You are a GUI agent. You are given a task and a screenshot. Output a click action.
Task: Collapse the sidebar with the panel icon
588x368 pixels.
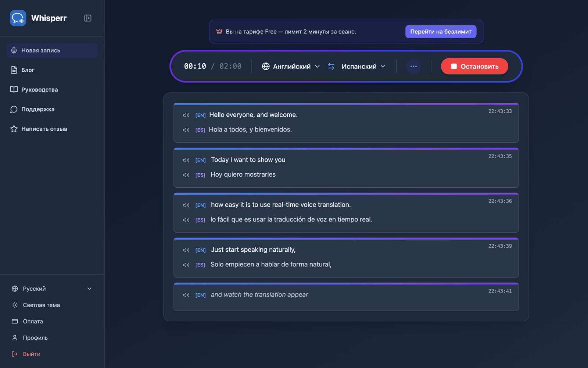click(88, 18)
